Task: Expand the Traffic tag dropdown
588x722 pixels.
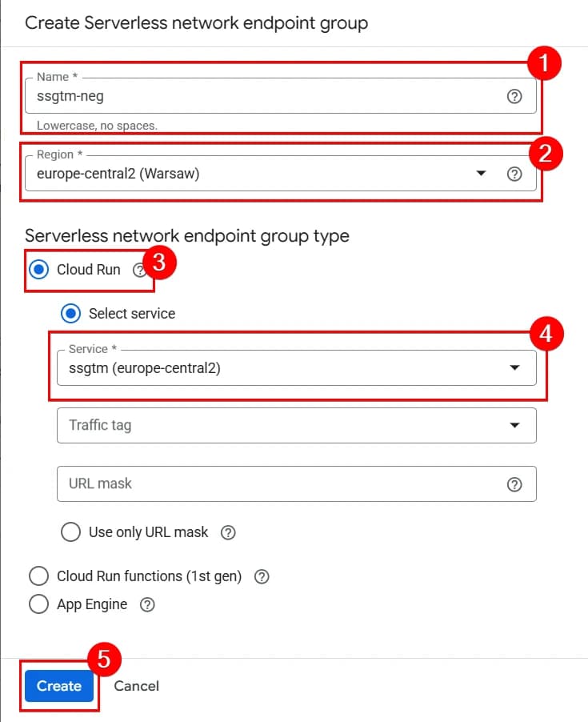Action: (515, 425)
